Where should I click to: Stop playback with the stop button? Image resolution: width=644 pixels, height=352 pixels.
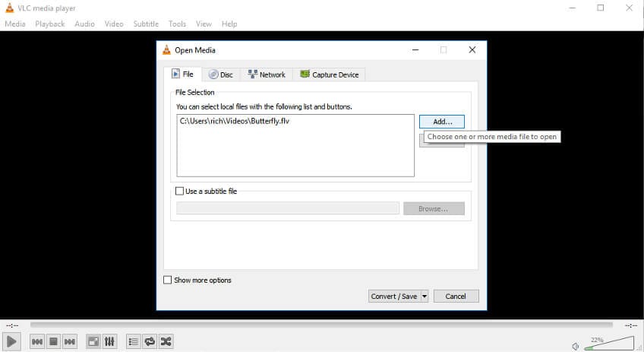coord(53,341)
